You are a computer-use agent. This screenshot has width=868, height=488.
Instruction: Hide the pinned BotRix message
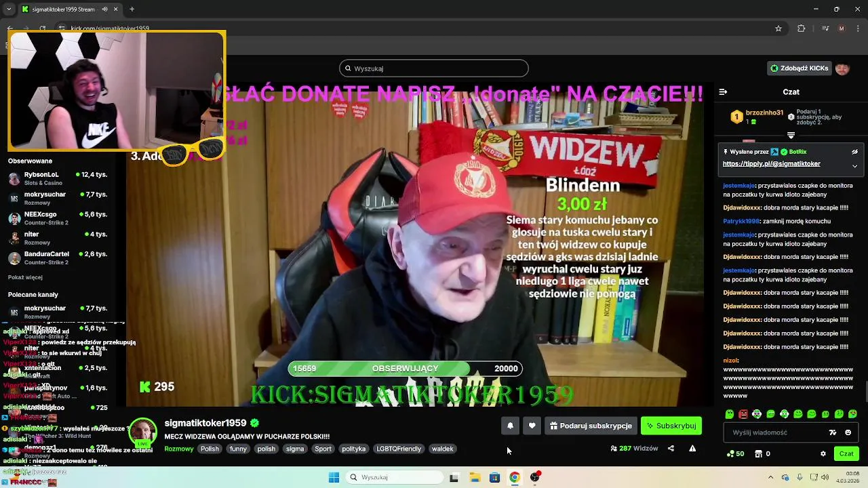pos(854,152)
